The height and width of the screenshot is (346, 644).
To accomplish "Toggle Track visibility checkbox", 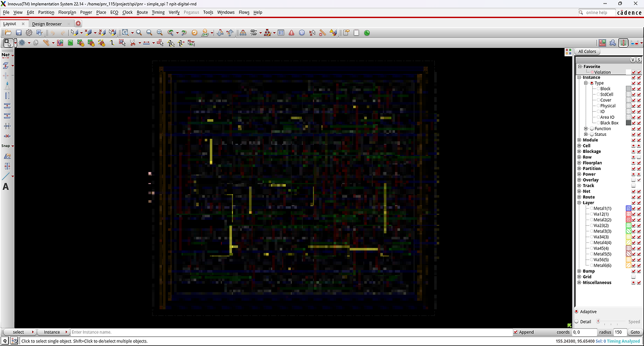I will click(x=633, y=186).
